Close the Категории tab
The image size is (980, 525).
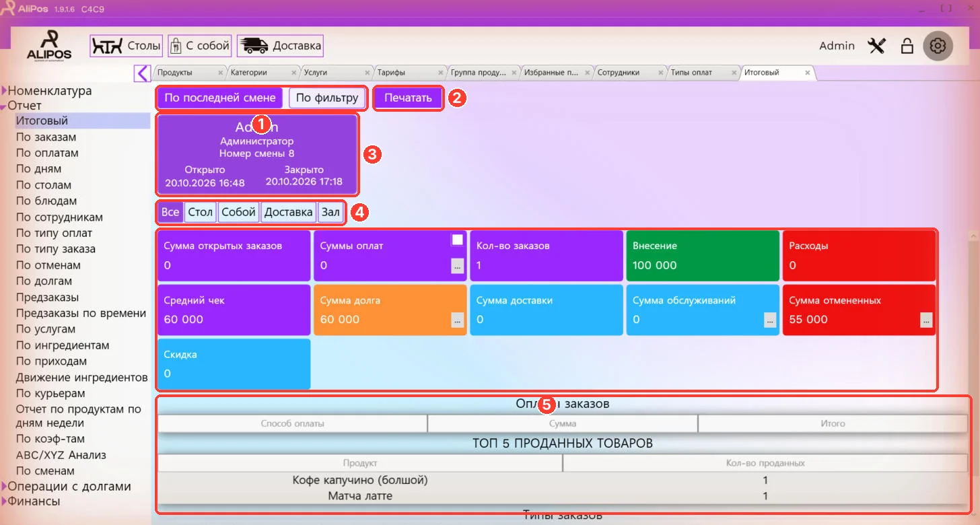[293, 73]
